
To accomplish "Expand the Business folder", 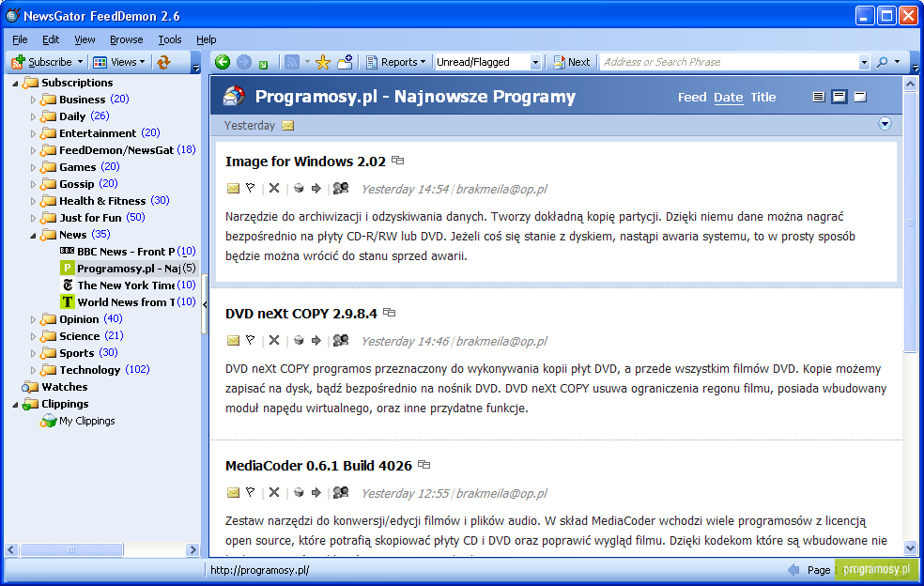I will click(33, 100).
